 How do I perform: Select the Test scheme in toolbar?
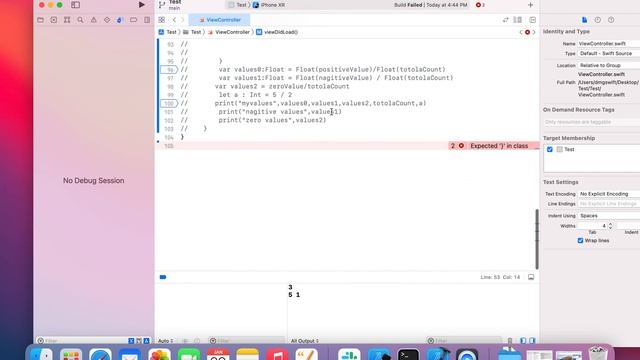point(238,5)
